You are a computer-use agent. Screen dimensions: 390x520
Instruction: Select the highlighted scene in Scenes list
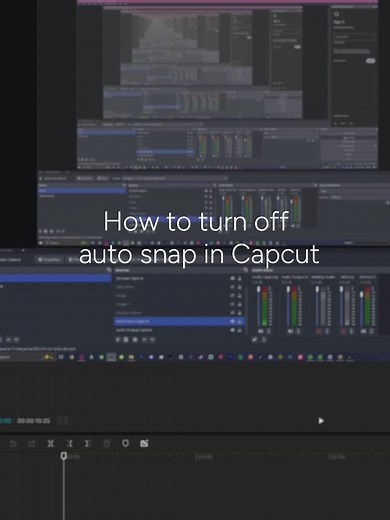click(x=55, y=278)
